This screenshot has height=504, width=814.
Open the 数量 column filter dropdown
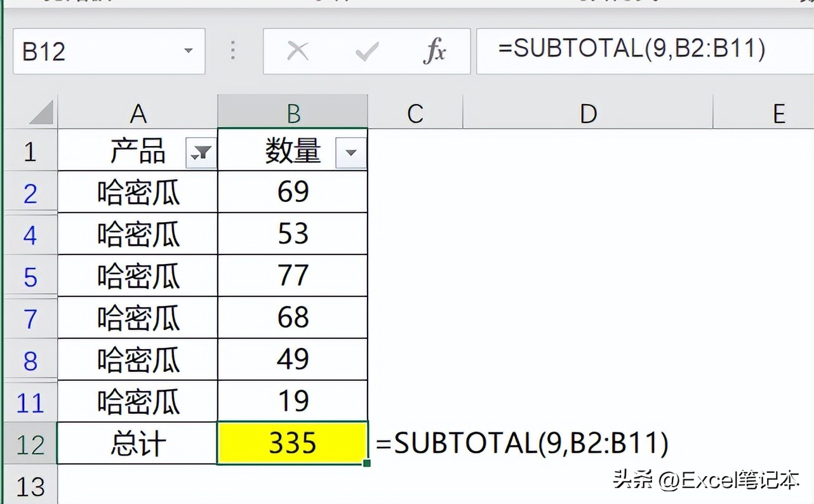(x=350, y=152)
